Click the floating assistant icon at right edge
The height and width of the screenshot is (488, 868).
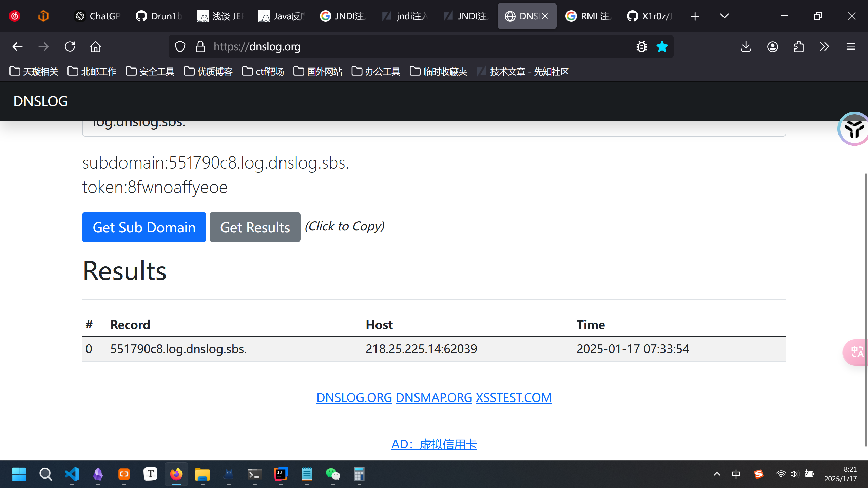pos(854,129)
